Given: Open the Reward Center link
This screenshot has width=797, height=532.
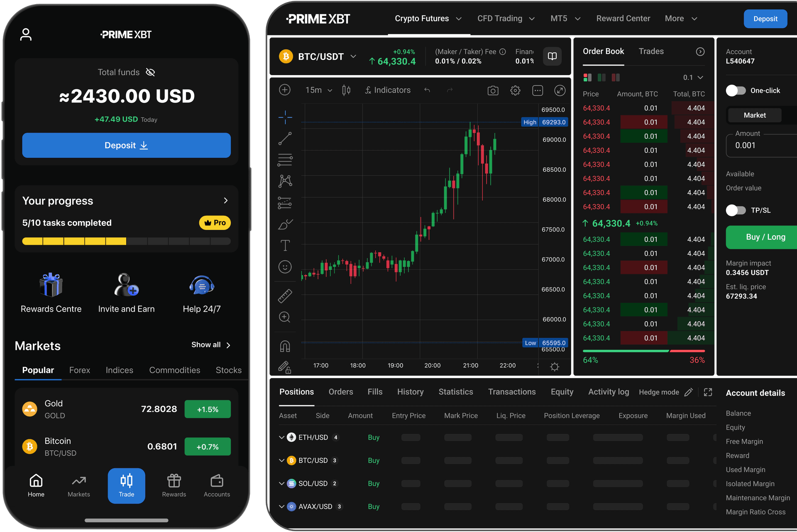Looking at the screenshot, I should (x=623, y=19).
